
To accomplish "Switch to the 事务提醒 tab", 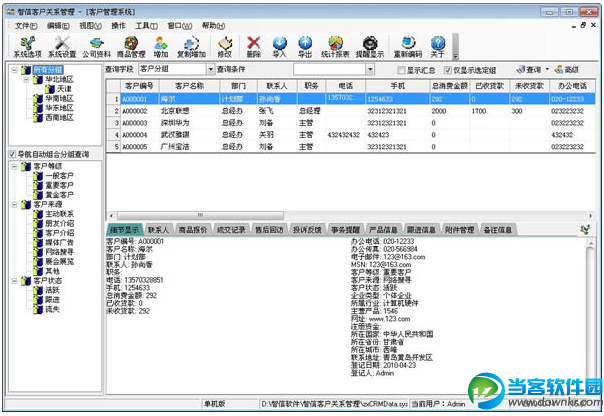I will (345, 230).
